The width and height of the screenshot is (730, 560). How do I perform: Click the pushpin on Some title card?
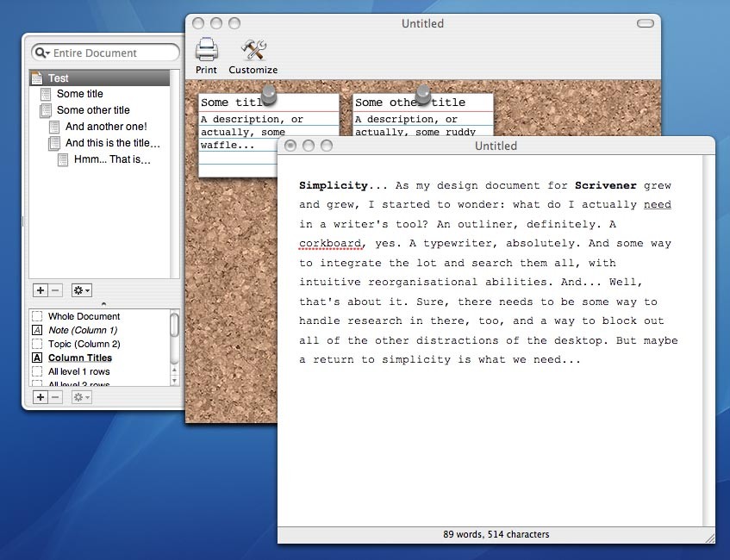click(x=269, y=93)
